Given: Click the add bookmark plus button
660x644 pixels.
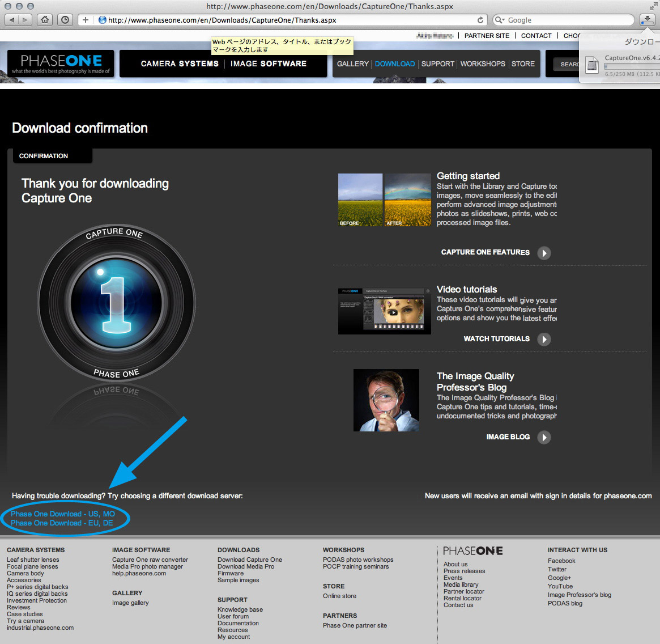Looking at the screenshot, I should (85, 20).
